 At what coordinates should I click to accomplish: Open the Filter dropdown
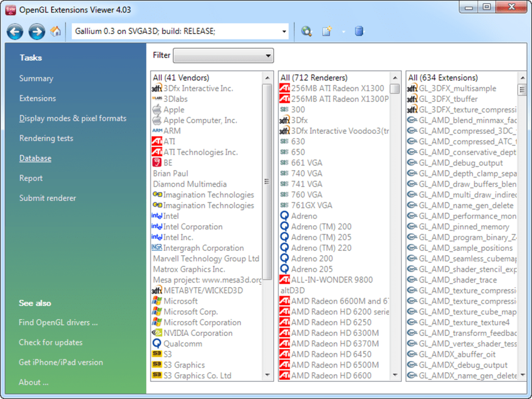point(223,55)
